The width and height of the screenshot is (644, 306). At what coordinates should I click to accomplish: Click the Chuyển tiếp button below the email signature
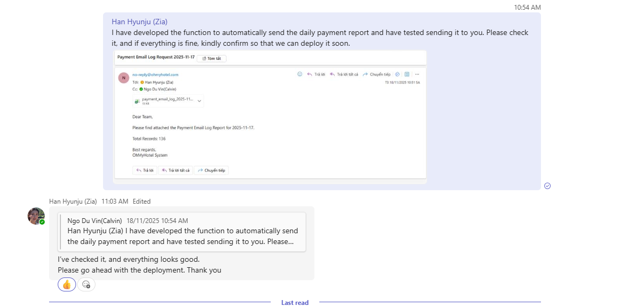pyautogui.click(x=211, y=170)
